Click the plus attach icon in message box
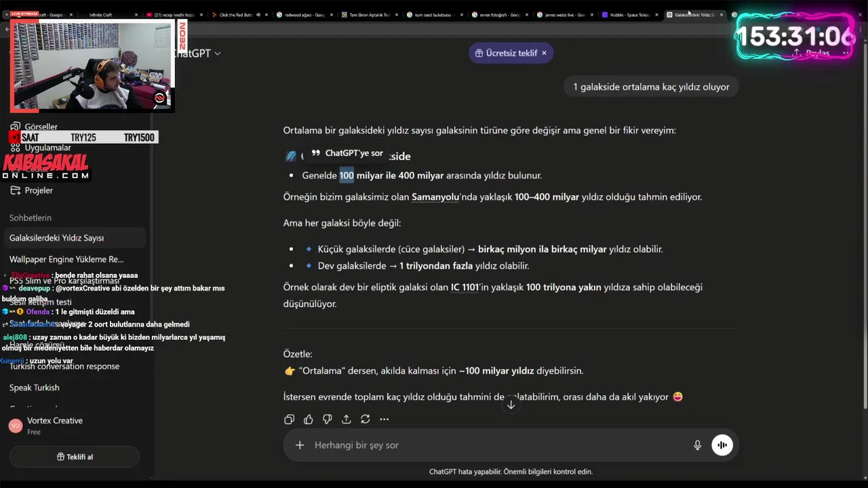Screen dimensions: 868x488 tap(300, 445)
